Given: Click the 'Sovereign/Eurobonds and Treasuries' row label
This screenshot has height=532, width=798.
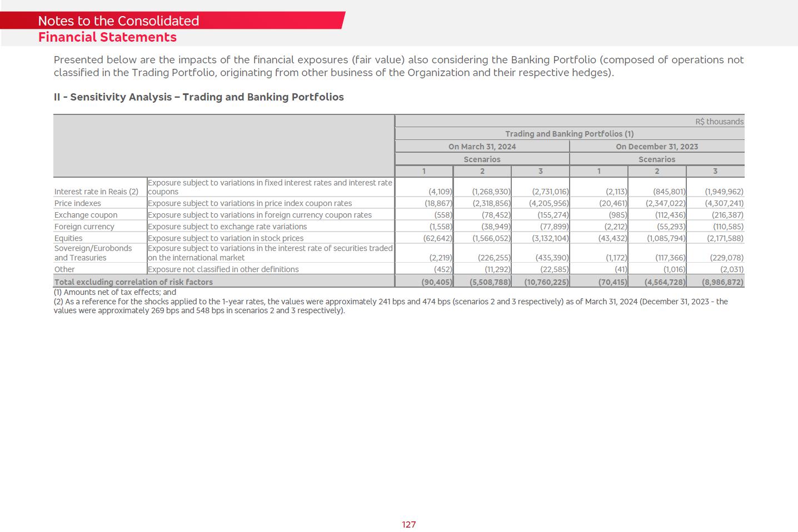Looking at the screenshot, I should [x=93, y=253].
